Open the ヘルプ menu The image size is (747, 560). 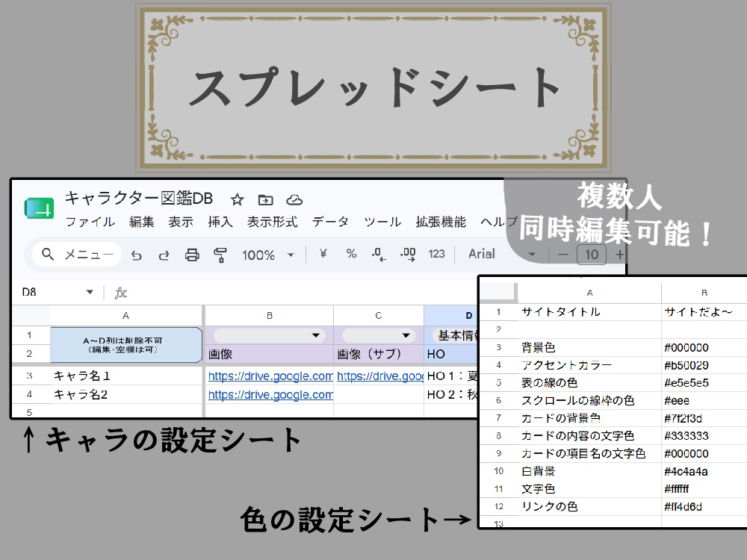coord(498,222)
